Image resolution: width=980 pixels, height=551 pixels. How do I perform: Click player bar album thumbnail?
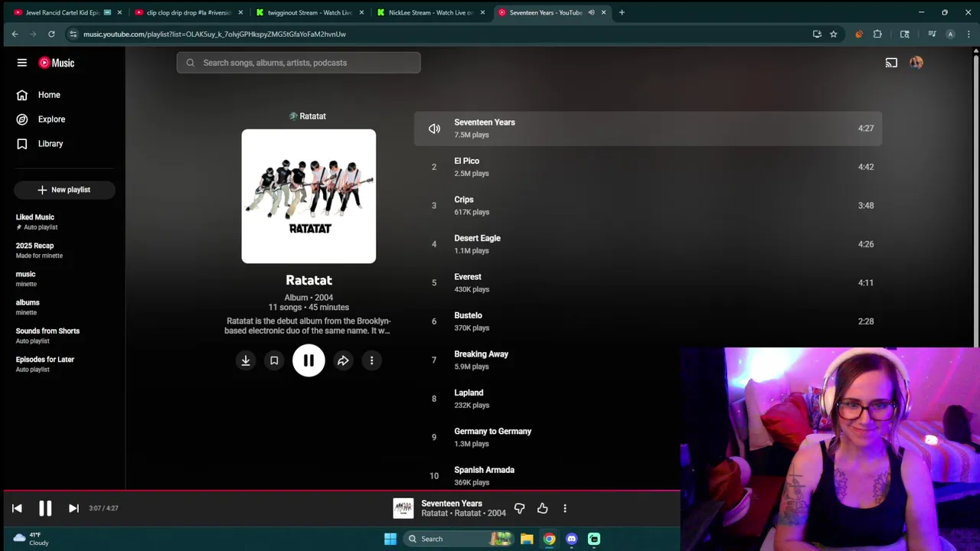click(x=403, y=508)
